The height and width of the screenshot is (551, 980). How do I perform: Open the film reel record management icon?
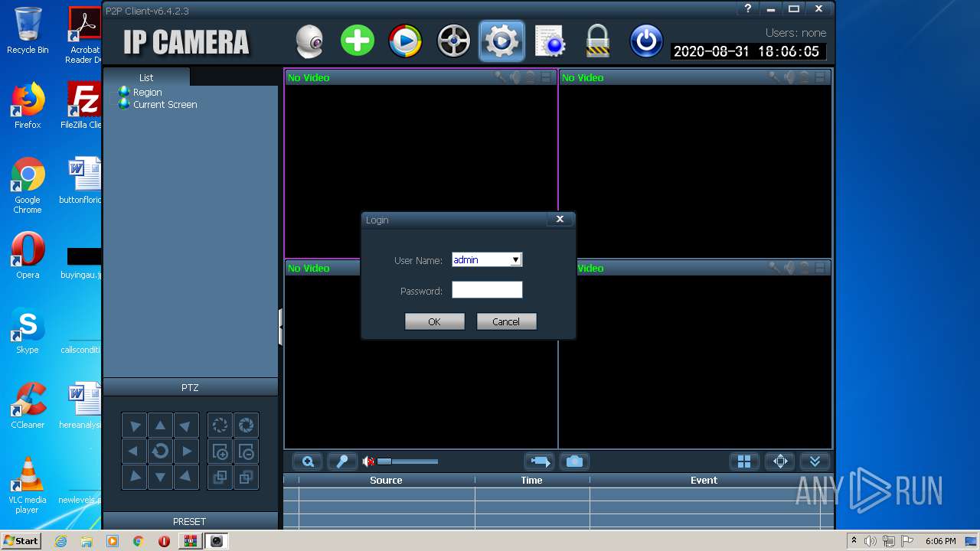[x=453, y=41]
